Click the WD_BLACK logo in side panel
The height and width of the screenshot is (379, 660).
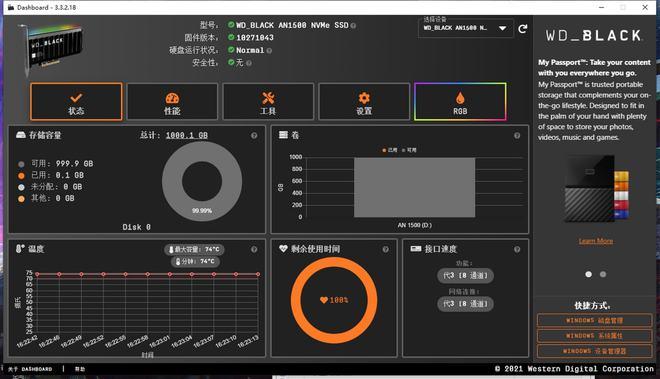[593, 35]
